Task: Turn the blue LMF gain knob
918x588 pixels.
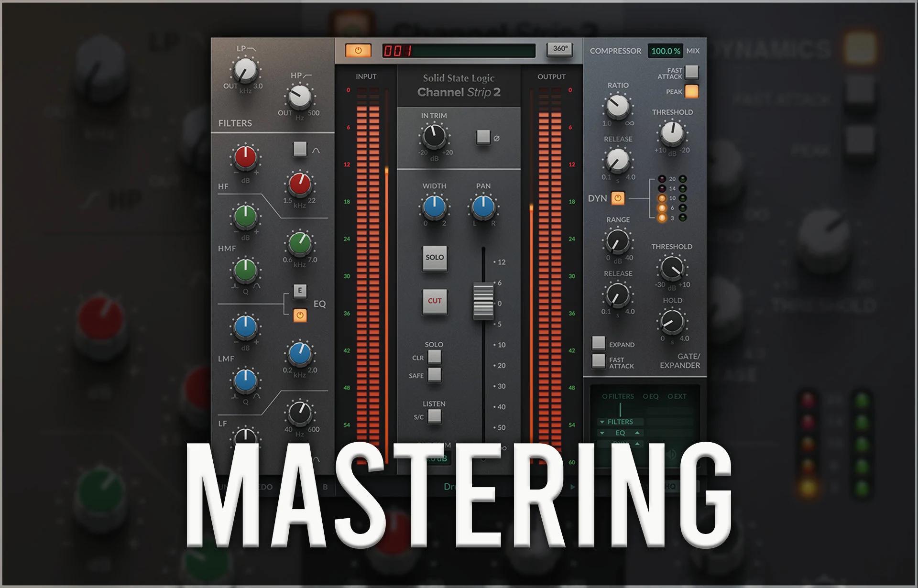Action: pyautogui.click(x=245, y=327)
